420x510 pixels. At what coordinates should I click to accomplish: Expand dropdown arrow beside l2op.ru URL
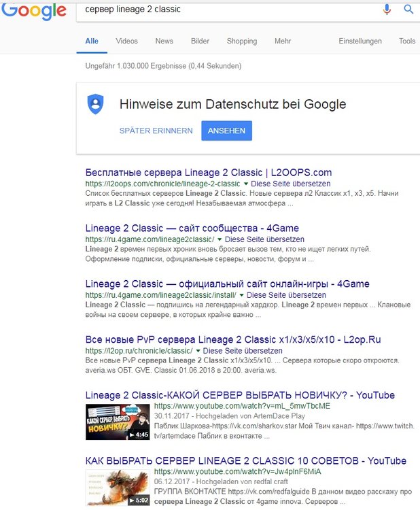198,351
